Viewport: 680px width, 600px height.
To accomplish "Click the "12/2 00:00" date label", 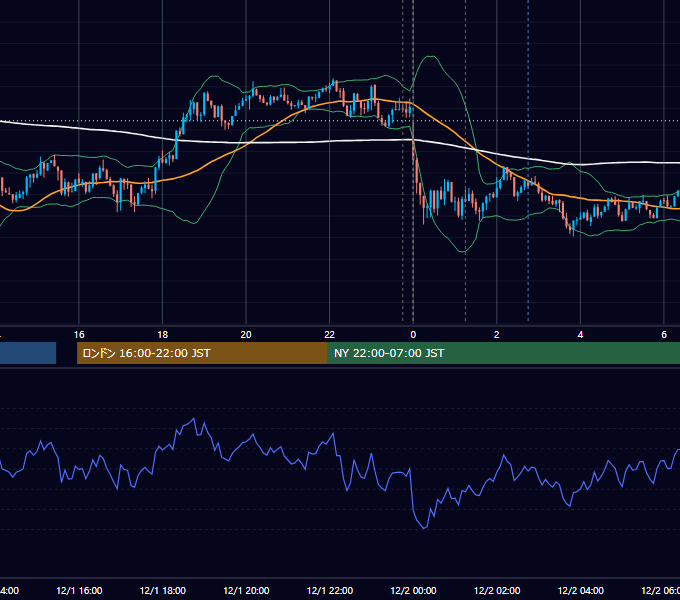I will click(x=413, y=591).
